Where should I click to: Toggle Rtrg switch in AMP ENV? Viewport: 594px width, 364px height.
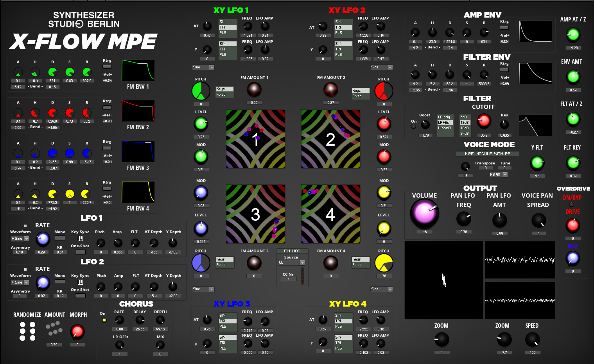point(504,28)
